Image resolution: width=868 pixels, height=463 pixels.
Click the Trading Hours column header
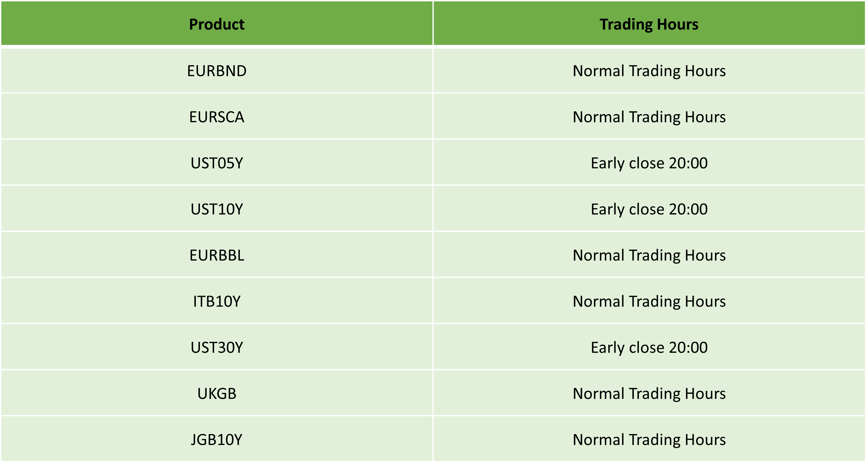(649, 24)
